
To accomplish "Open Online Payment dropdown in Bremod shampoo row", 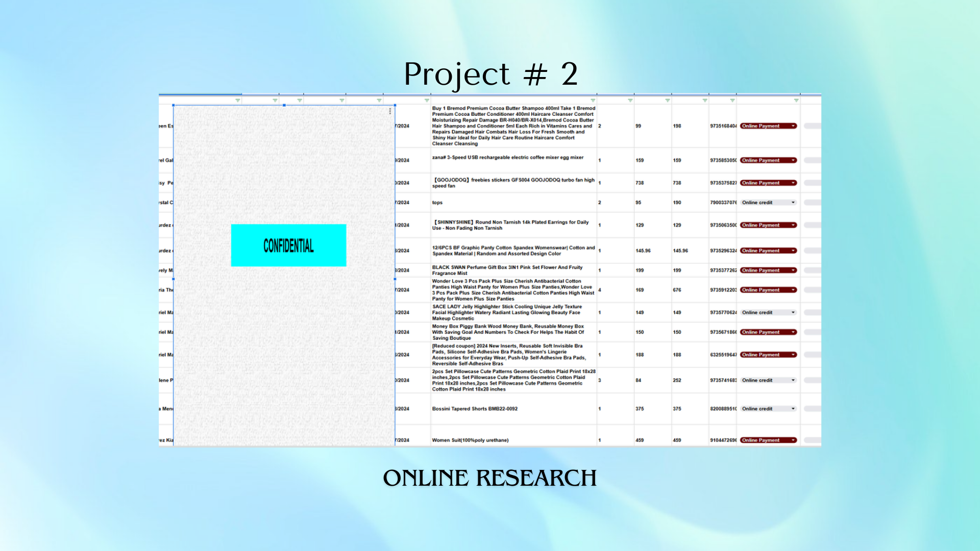I will tap(793, 126).
